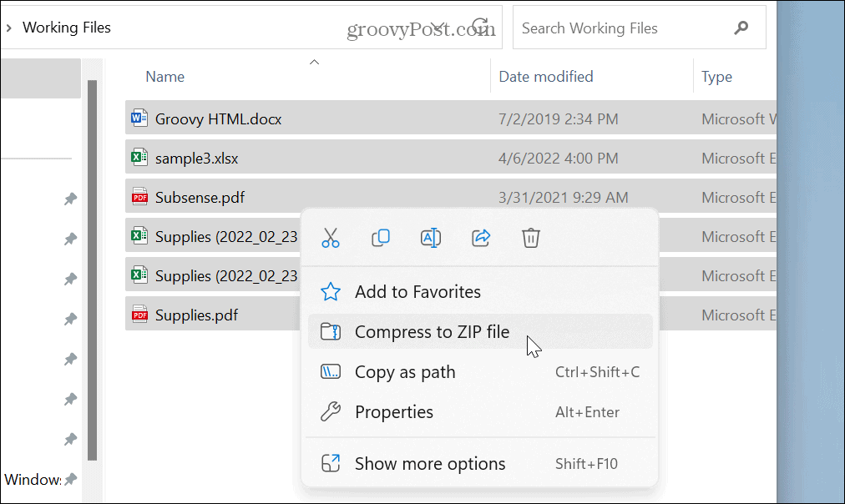
Task: Expand Show more options
Action: point(430,464)
